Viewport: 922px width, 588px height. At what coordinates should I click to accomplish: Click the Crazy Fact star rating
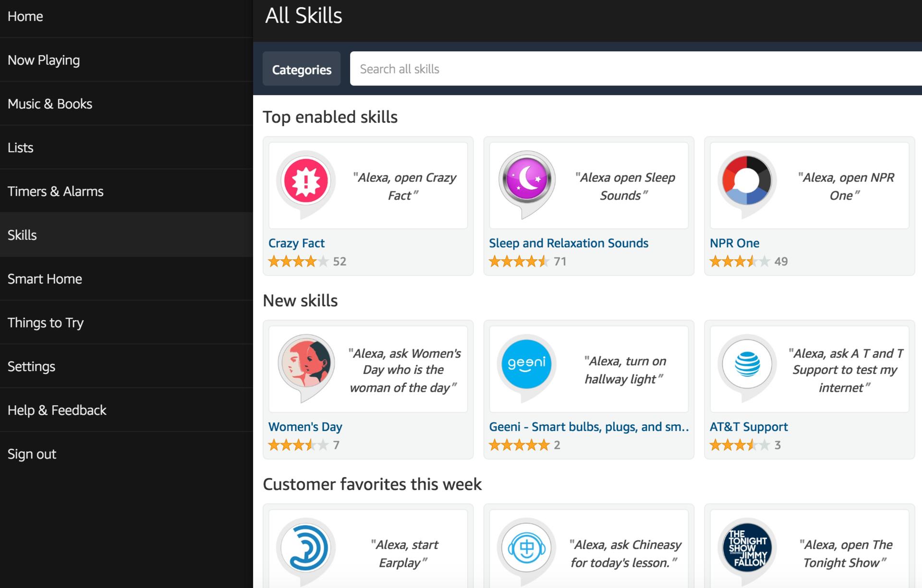tap(298, 262)
